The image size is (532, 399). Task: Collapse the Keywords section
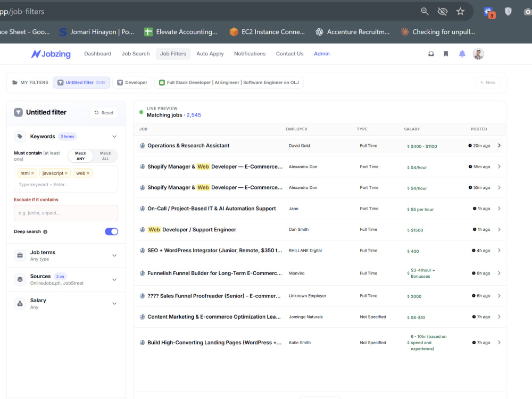click(x=114, y=137)
